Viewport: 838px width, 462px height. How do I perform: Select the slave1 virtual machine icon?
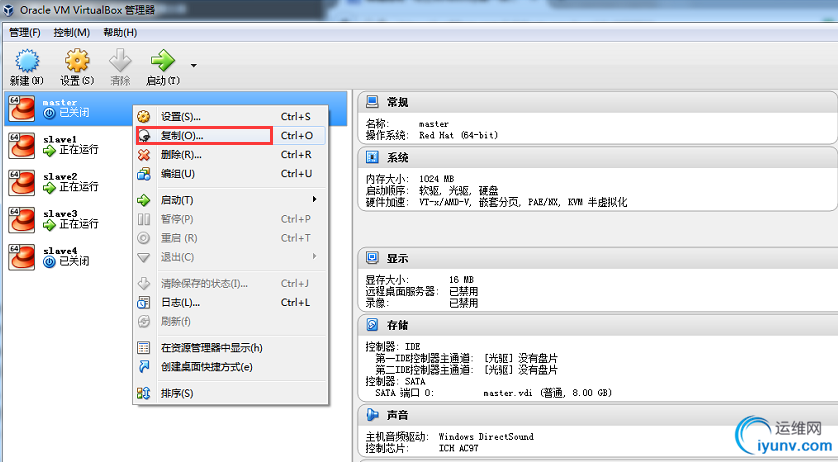click(x=22, y=145)
